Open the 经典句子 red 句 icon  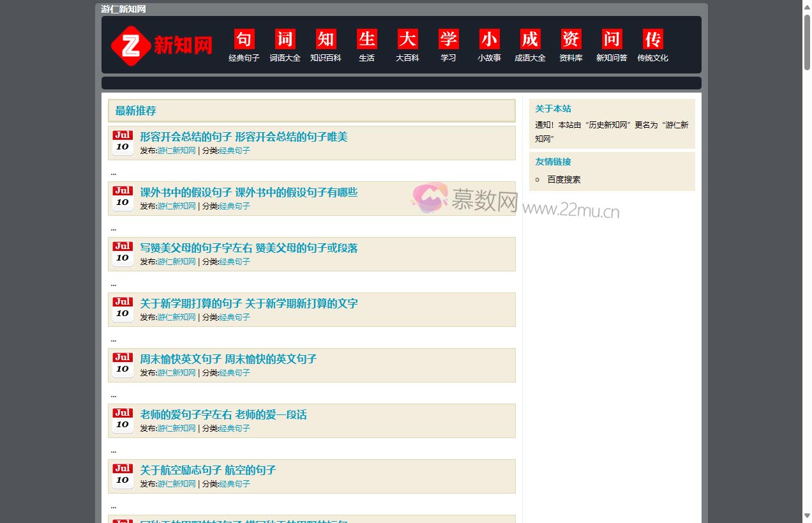coord(244,39)
